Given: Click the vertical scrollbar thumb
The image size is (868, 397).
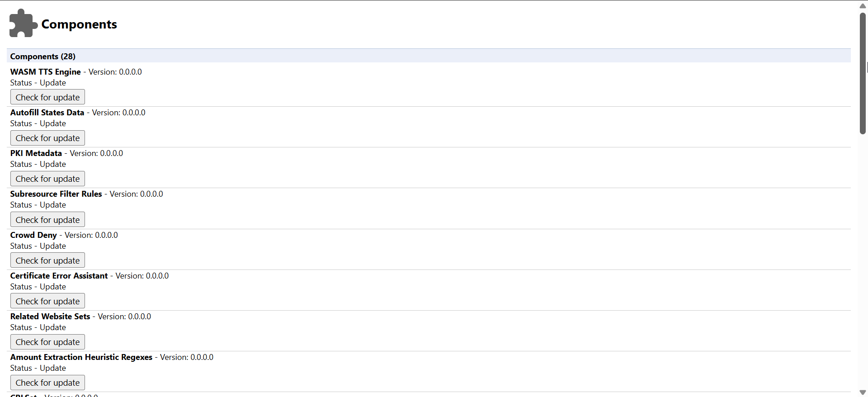Looking at the screenshot, I should (863, 73).
